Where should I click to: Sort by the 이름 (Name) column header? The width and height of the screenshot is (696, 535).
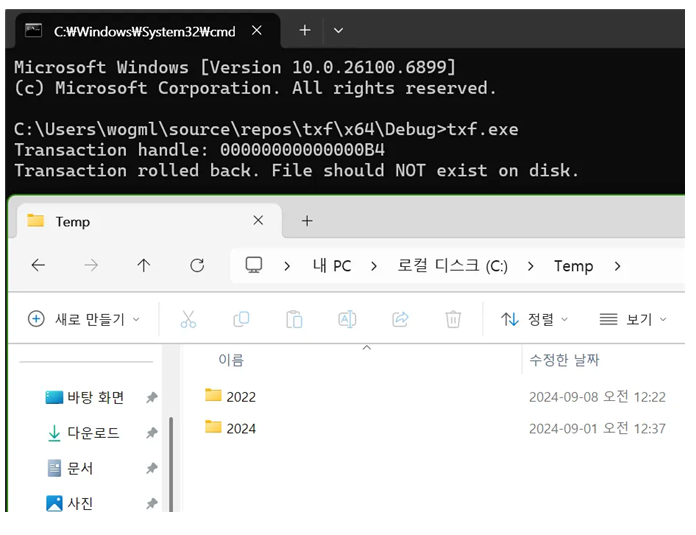coord(231,360)
